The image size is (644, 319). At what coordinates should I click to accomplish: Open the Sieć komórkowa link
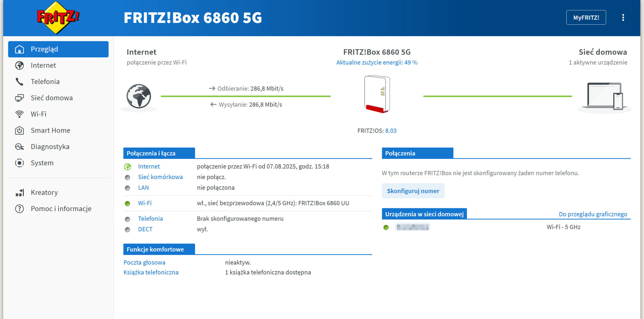click(x=160, y=177)
